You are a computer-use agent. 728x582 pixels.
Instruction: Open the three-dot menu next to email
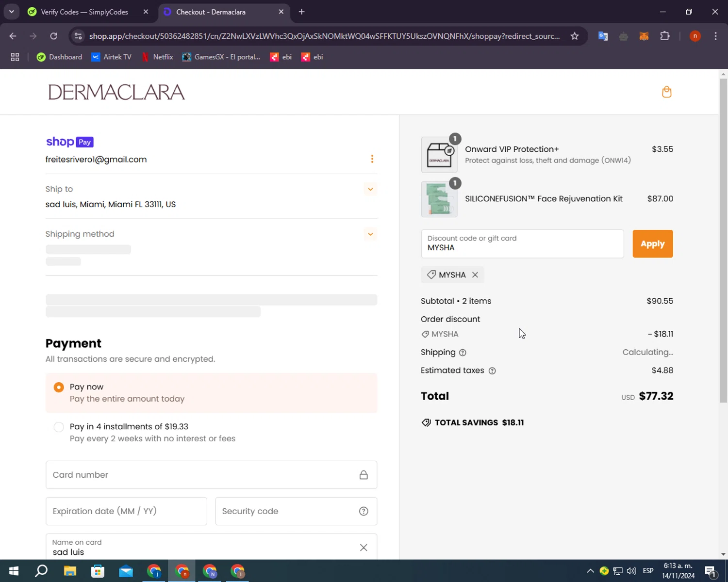point(372,159)
